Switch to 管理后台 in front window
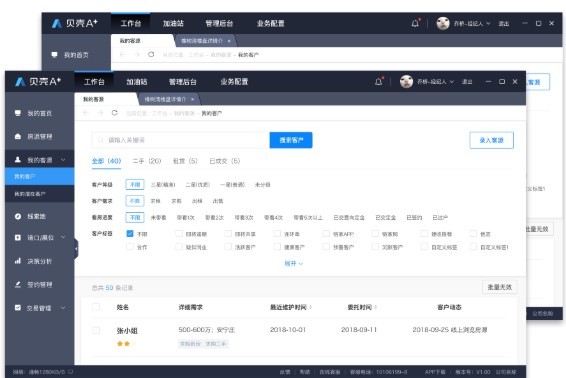 coord(183,82)
